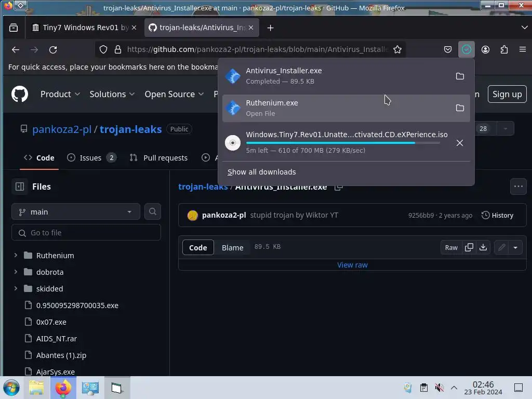Show all downloads
Screen dimensions: 532x399
[262, 172]
